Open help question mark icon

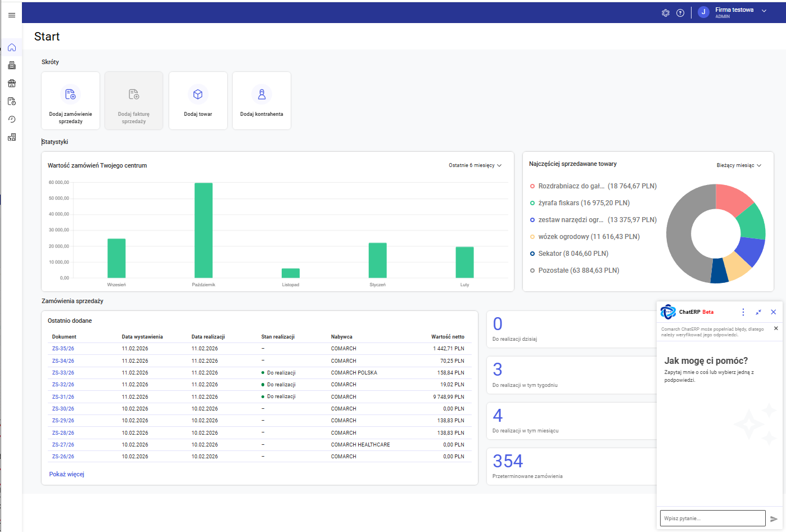click(680, 13)
